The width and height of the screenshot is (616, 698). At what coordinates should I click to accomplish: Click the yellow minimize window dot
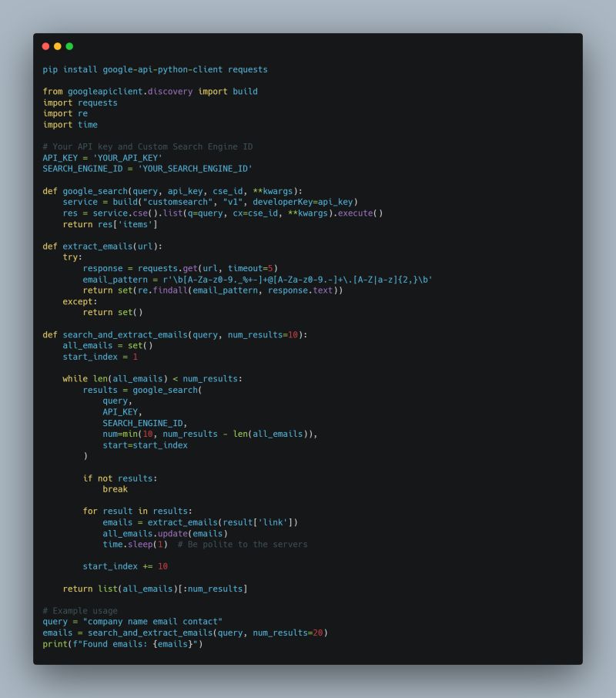pos(58,46)
